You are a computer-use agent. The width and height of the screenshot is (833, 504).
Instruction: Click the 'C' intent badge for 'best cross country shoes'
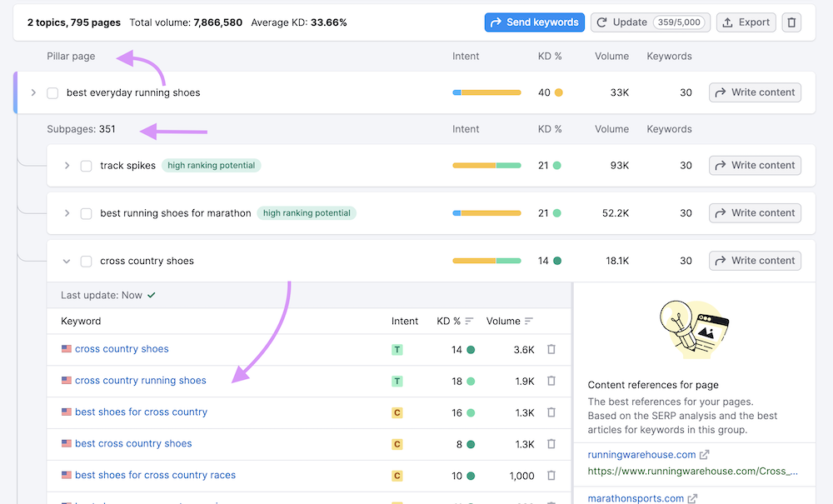[397, 444]
